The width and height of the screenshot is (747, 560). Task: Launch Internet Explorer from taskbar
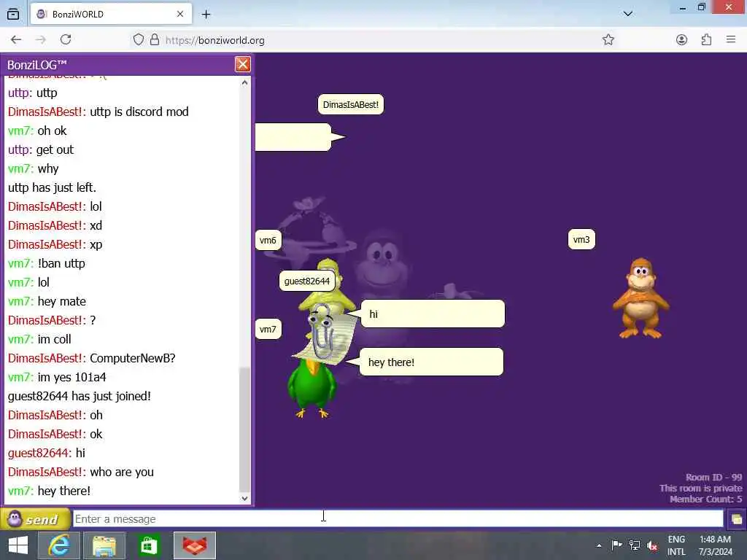(x=58, y=545)
